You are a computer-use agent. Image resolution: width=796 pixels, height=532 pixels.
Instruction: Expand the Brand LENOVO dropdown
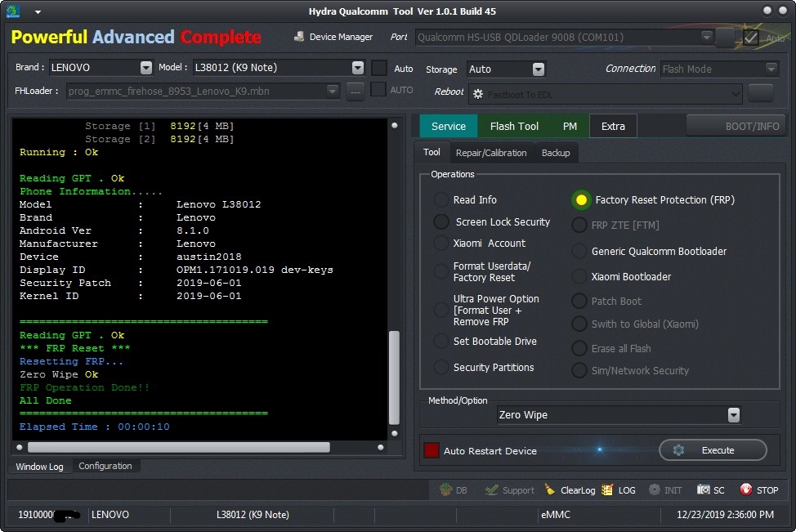[x=146, y=68]
